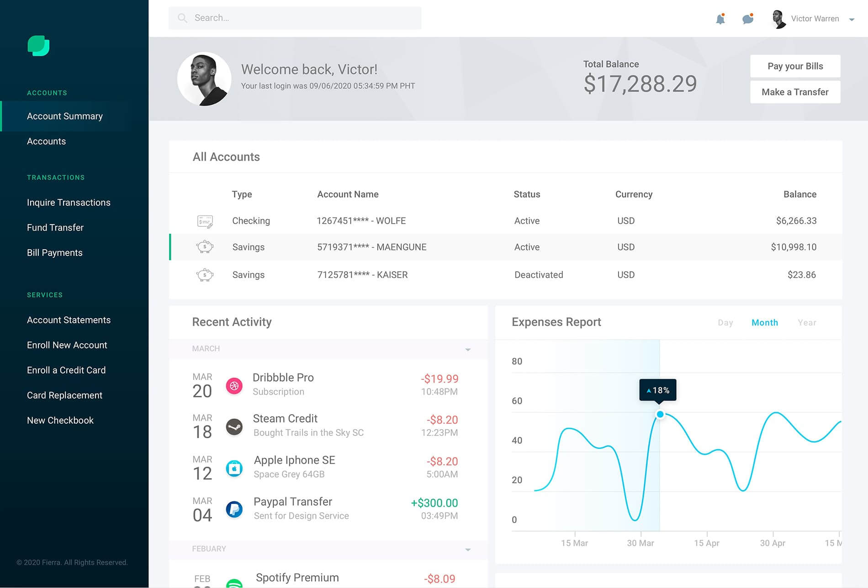Click the green Fierra logo
The height and width of the screenshot is (588, 868).
(38, 46)
